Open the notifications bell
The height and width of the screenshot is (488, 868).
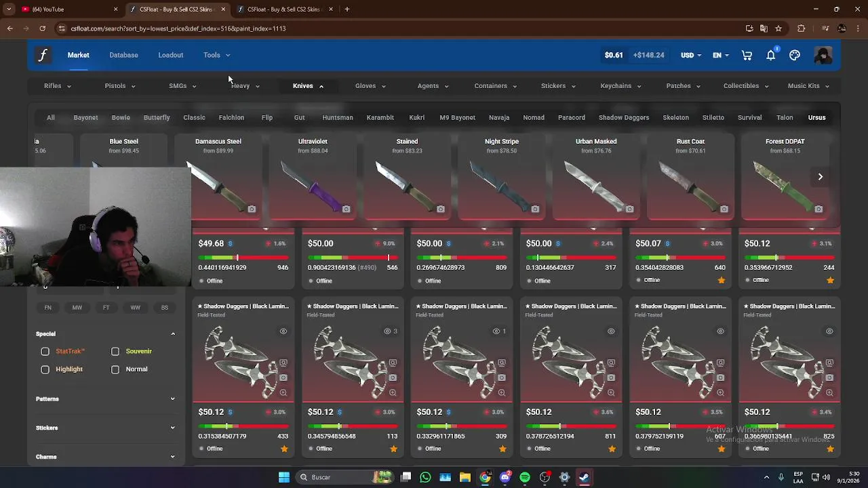[x=771, y=56]
